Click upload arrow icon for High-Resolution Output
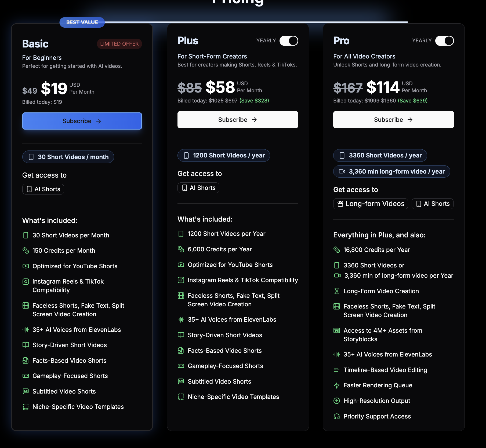486x448 pixels. pyautogui.click(x=337, y=401)
